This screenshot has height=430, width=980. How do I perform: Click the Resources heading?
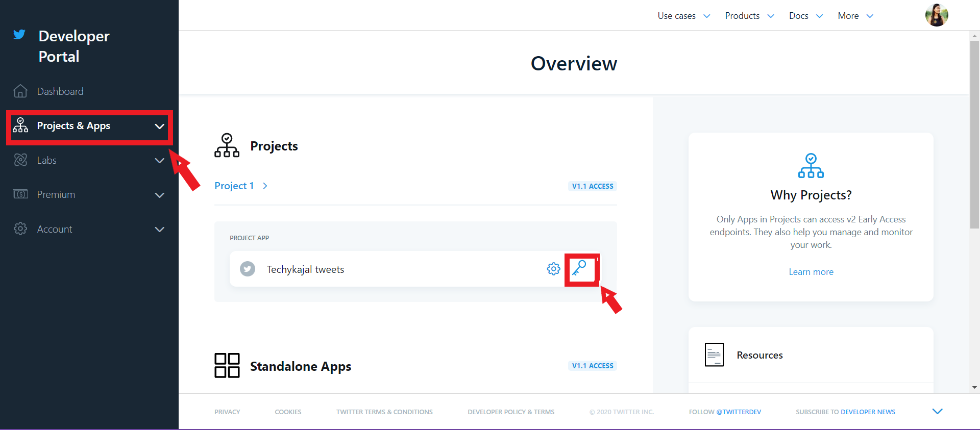pyautogui.click(x=759, y=355)
